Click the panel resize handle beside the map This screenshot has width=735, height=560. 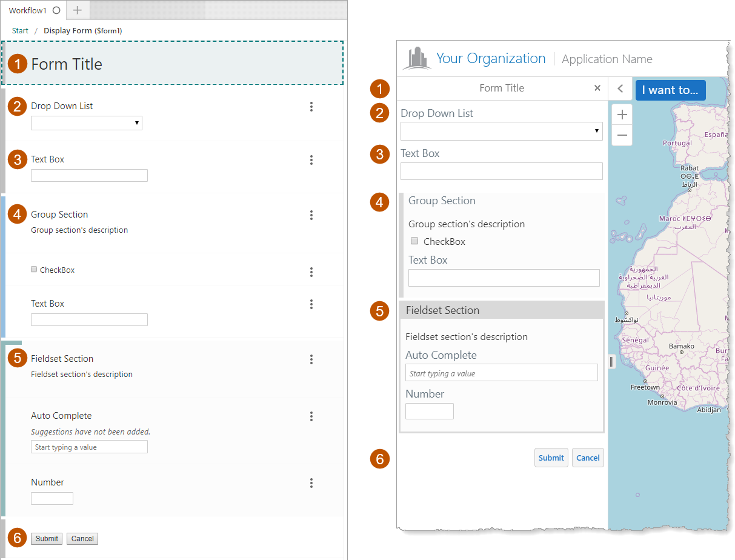tap(611, 362)
